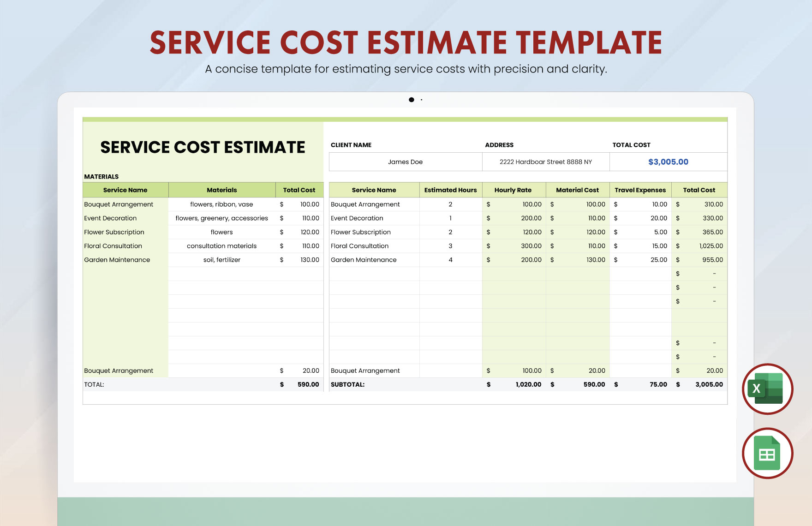Click the TOTAL COST value $3,005.00
This screenshot has width=812, height=526.
click(x=667, y=162)
